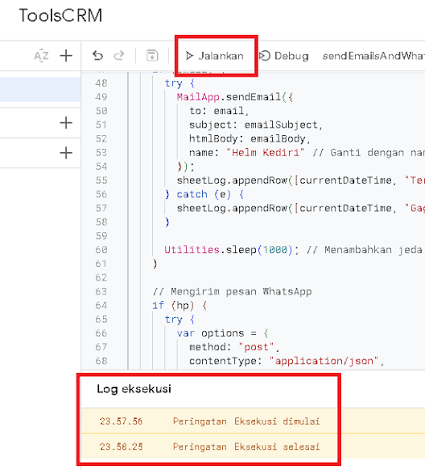Screen dimensions: 425x470
Task: Click the "application/json" string
Action: click(x=324, y=361)
